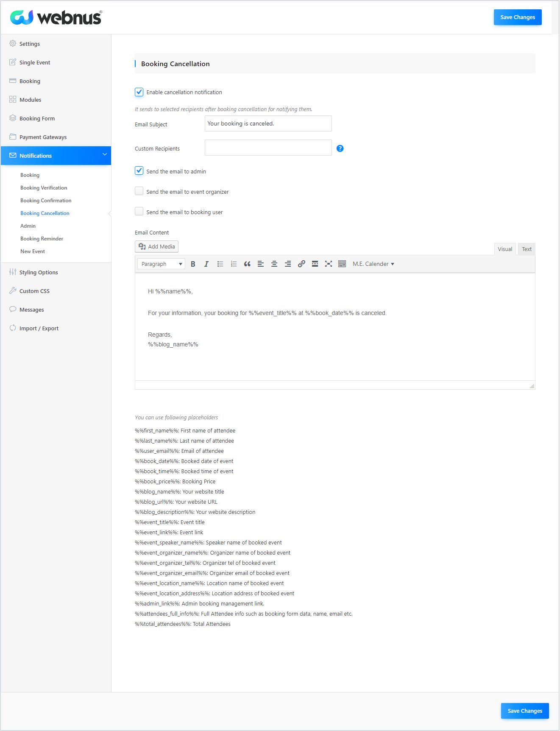Open Admin notification settings
560x731 pixels.
click(28, 226)
